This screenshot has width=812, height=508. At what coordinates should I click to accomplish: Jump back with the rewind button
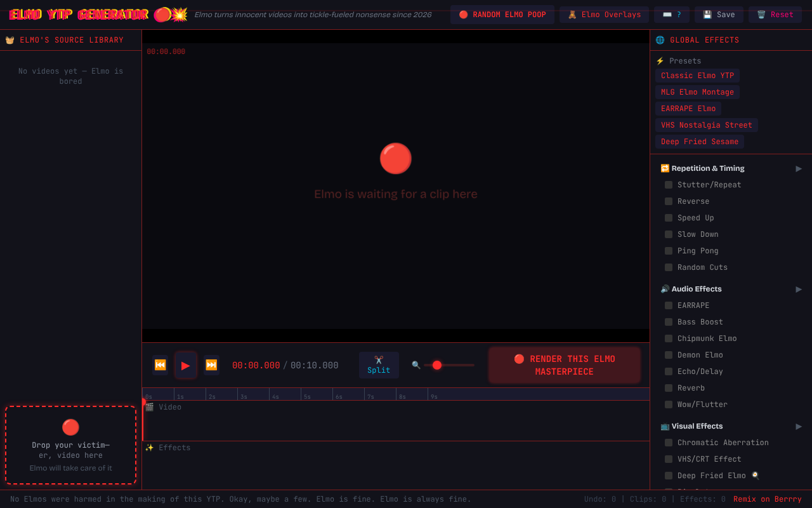(160, 365)
